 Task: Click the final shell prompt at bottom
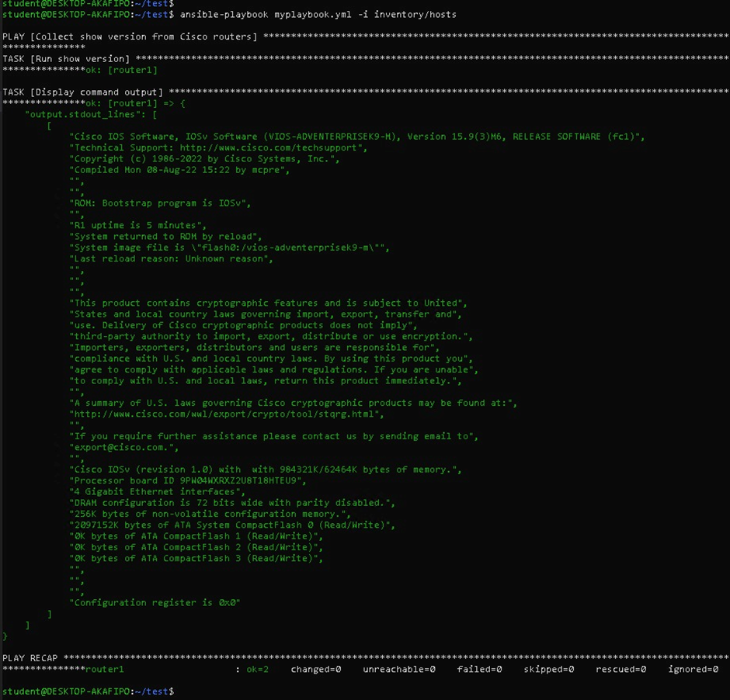[x=89, y=692]
